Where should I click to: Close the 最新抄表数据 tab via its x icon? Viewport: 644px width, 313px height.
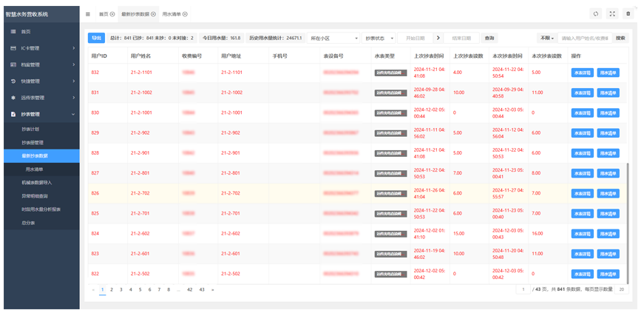(x=154, y=14)
